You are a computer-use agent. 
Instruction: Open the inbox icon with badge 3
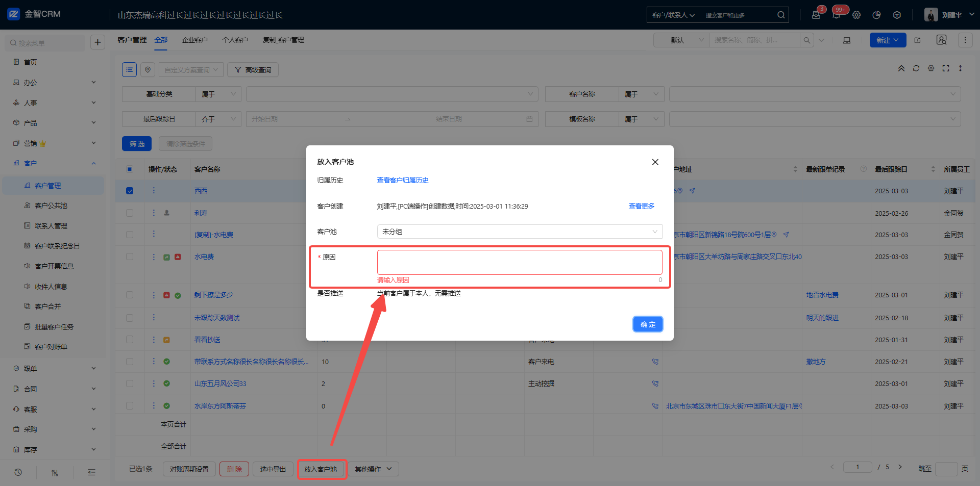click(816, 15)
